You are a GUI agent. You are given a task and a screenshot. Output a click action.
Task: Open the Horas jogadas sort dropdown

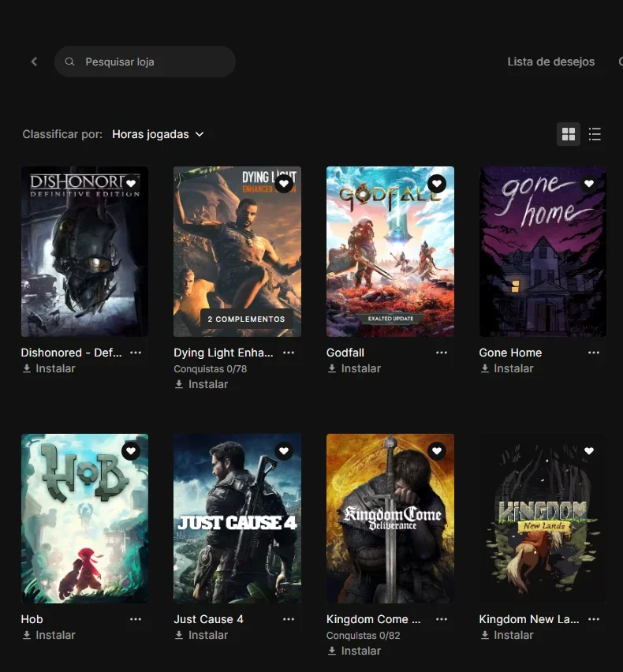pyautogui.click(x=158, y=134)
